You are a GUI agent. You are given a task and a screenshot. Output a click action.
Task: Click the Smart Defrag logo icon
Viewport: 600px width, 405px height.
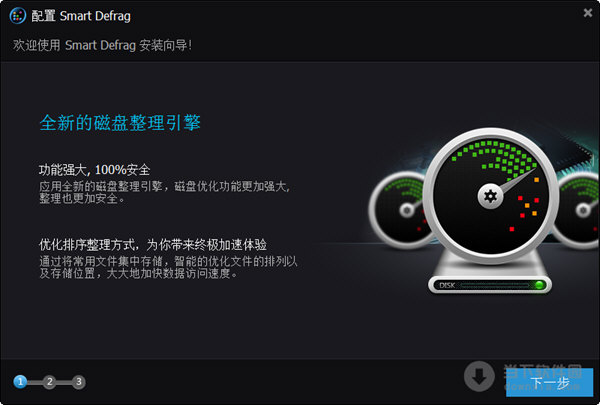(x=18, y=16)
